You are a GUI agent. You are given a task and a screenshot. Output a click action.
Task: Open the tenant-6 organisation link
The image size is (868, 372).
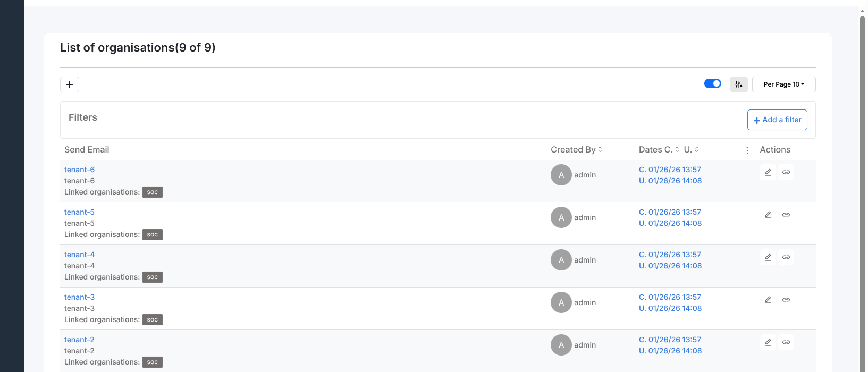79,170
